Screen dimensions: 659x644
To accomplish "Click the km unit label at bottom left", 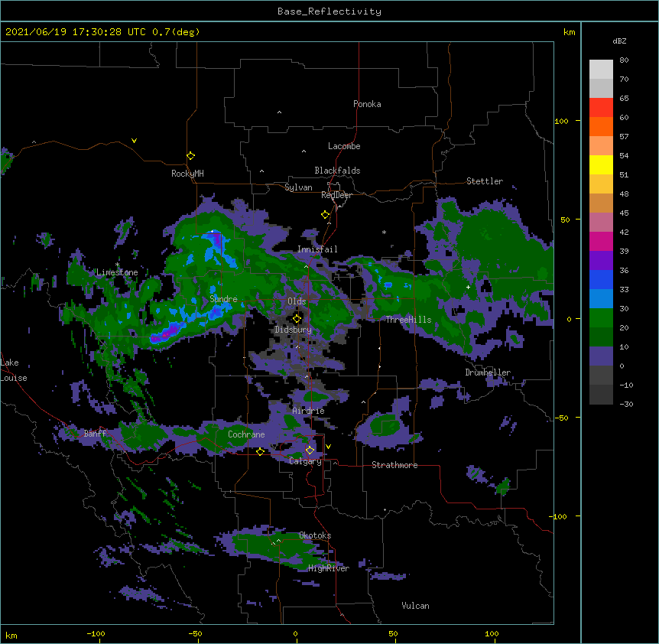I will (x=11, y=636).
